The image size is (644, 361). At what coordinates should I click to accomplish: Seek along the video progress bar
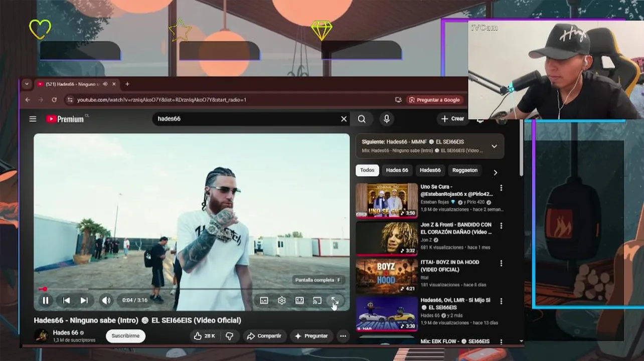[x=192, y=289]
